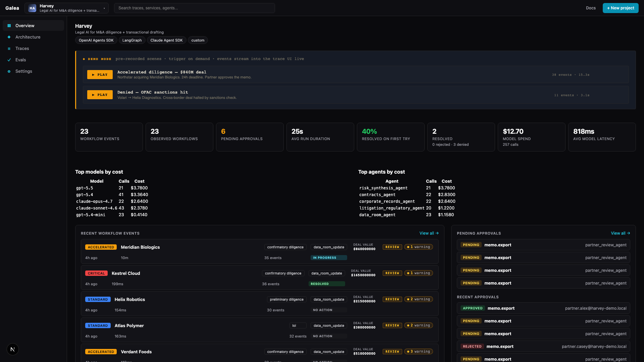Click the Architecture sparkle icon
Image resolution: width=644 pixels, height=362 pixels.
point(9,37)
